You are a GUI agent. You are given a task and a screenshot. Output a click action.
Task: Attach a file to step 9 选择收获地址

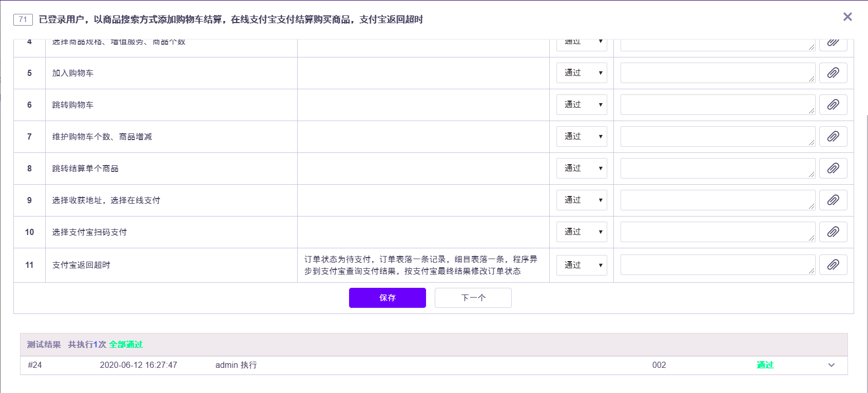[833, 200]
